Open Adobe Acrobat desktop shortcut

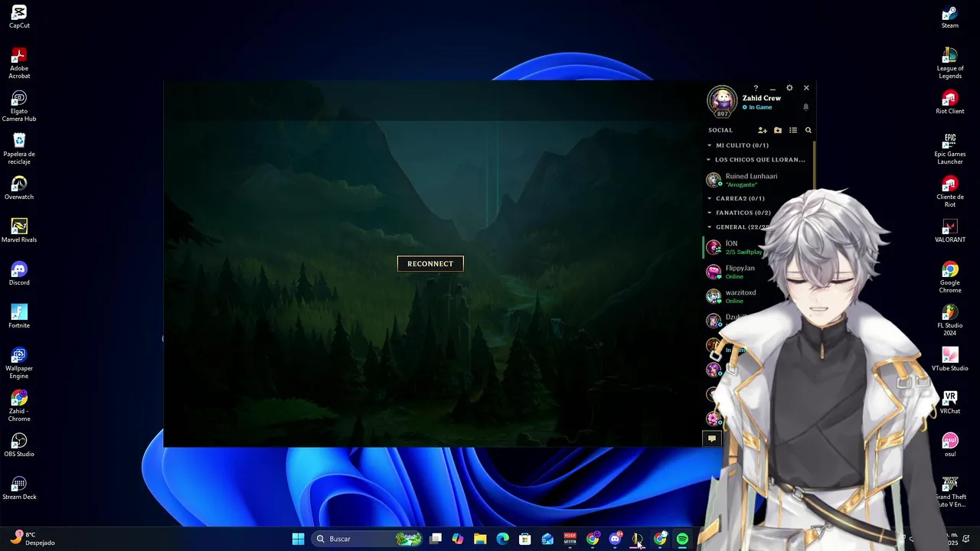point(19,64)
